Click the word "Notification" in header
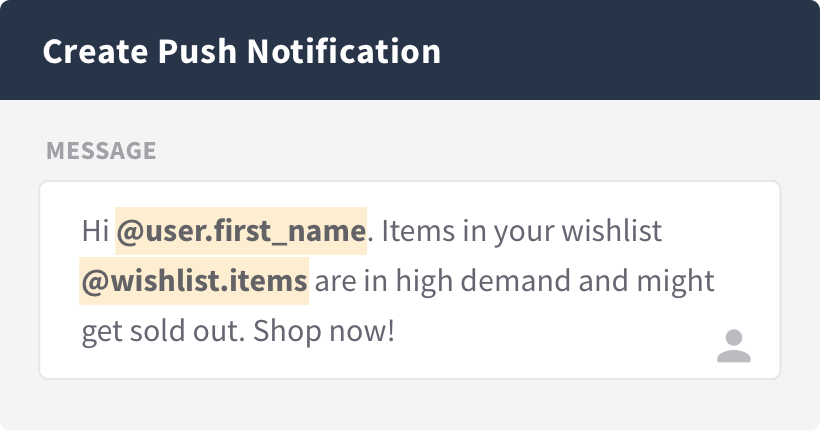The image size is (820, 432). pos(344,51)
